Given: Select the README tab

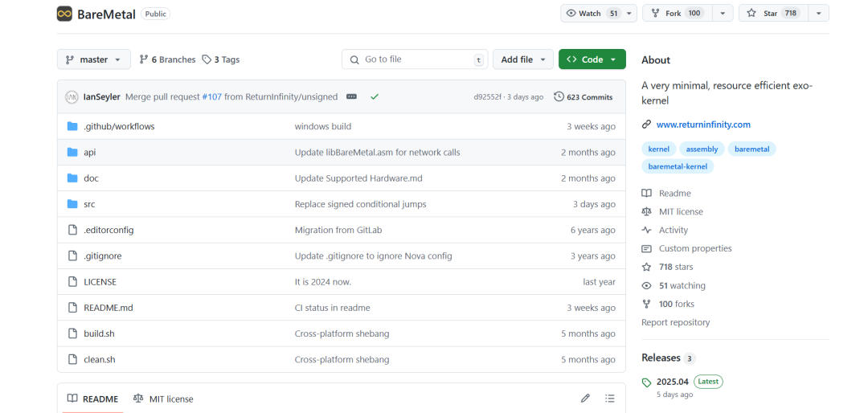Looking at the screenshot, I should click(93, 399).
